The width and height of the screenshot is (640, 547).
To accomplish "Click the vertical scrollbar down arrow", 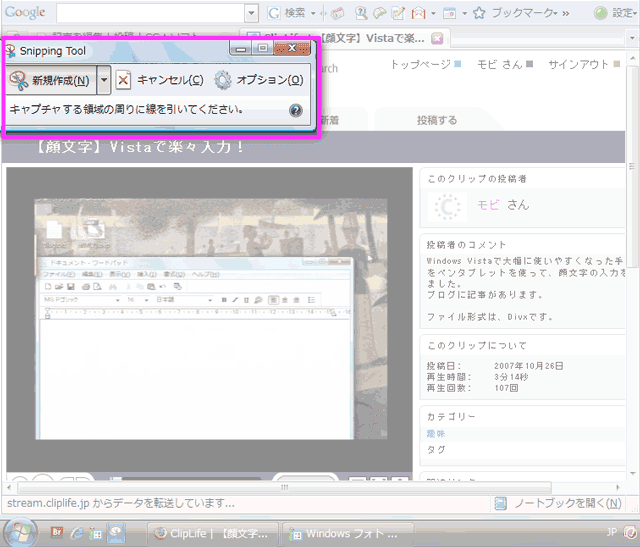I will (633, 474).
